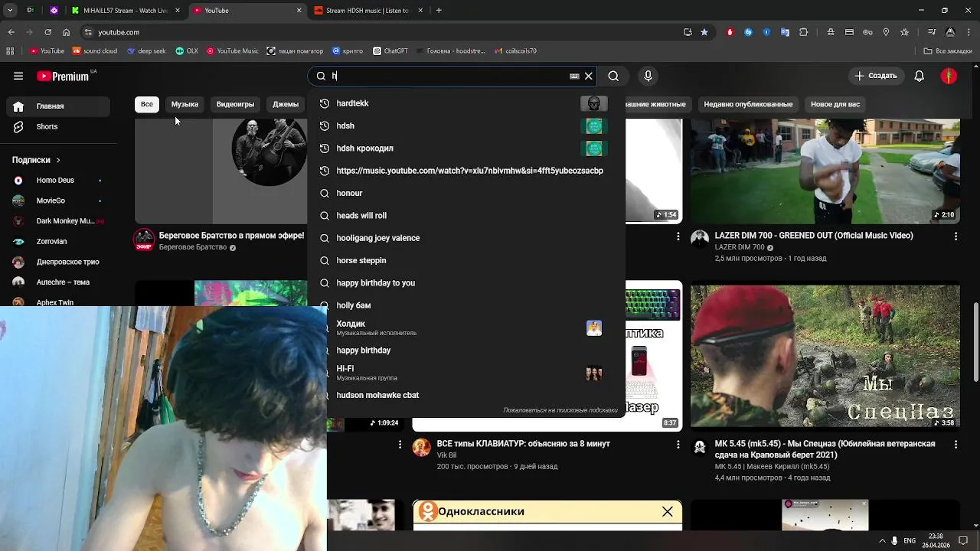Screen dimensions: 980x551
Task: Open the sound cloud bookmark
Action: point(95,51)
